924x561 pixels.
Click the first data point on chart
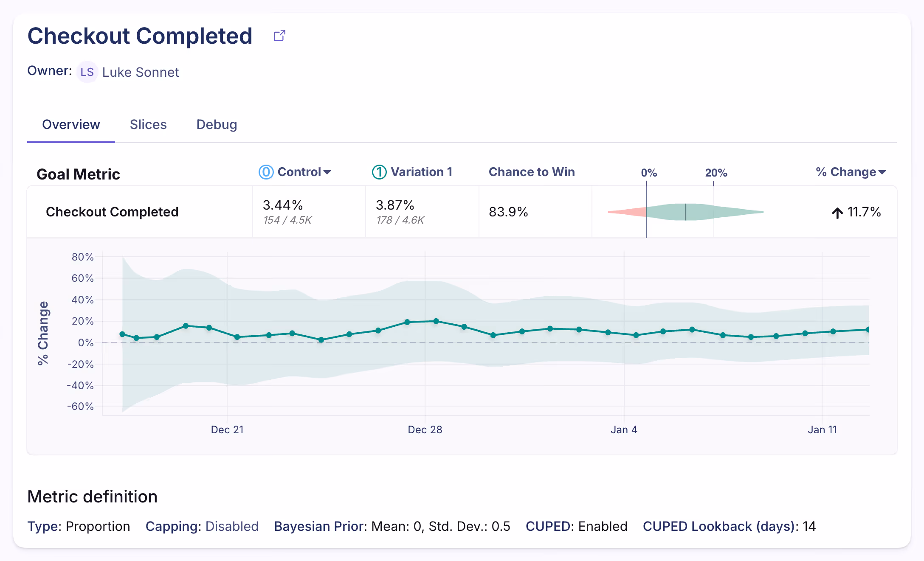[x=122, y=334]
